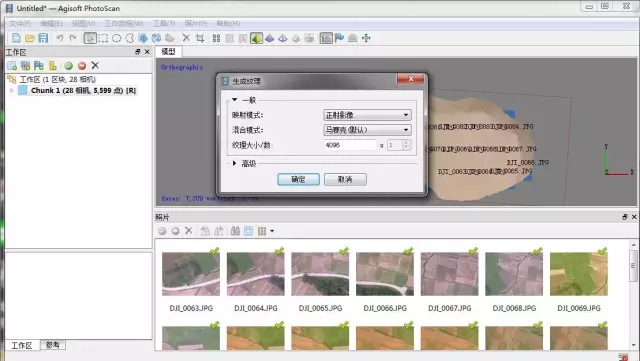Click the Redo arrow icon
The image size is (640, 361).
point(73,38)
